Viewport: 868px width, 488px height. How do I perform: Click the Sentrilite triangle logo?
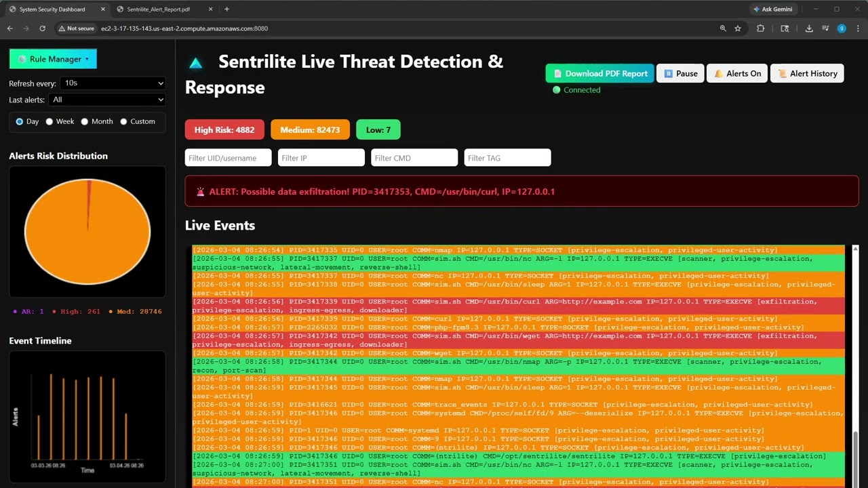click(x=196, y=63)
